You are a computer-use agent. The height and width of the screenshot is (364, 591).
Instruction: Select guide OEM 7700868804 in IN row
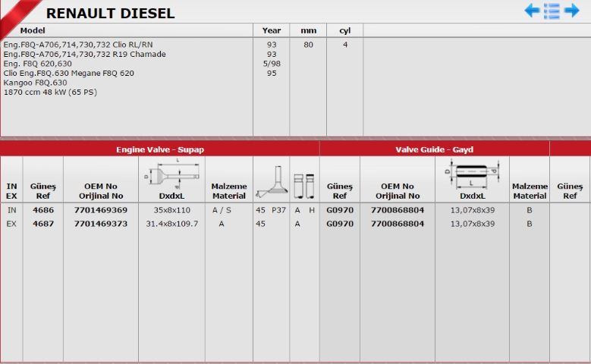(398, 210)
